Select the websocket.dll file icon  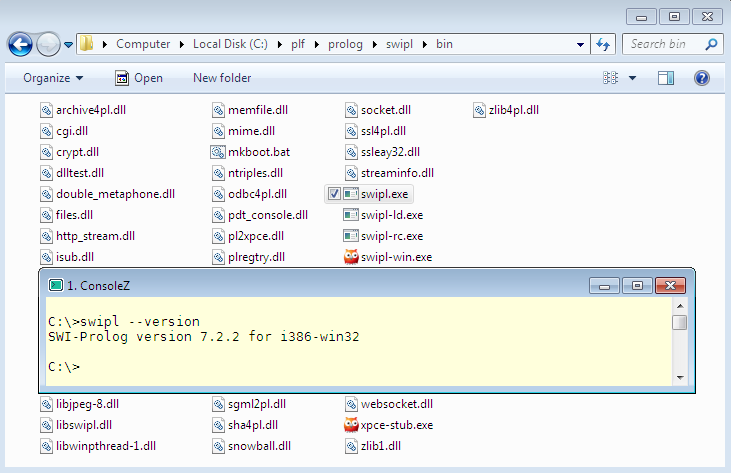point(352,404)
